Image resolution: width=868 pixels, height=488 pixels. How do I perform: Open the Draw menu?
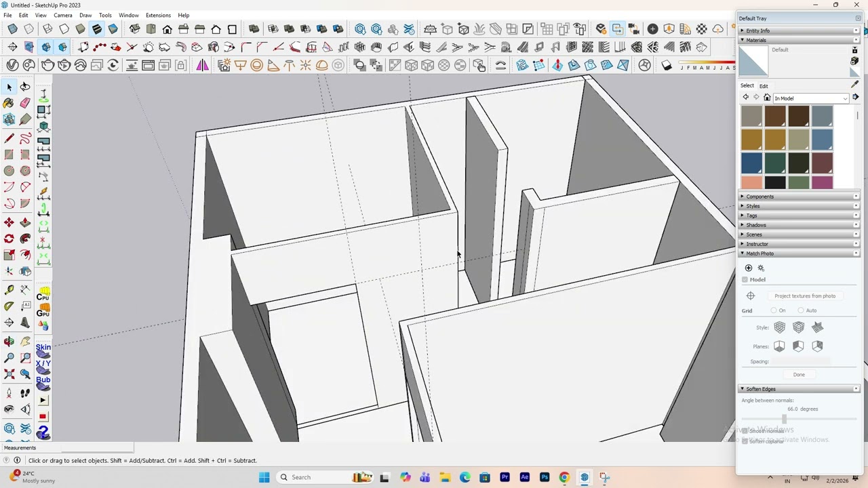[x=85, y=15]
